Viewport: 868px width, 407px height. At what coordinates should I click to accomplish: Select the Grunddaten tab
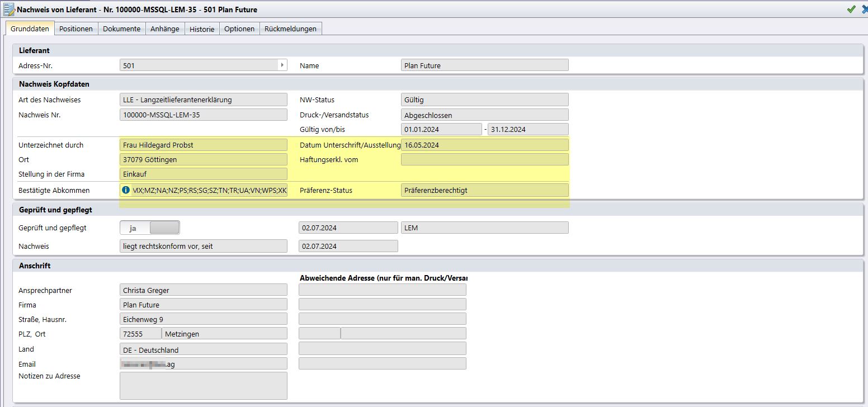(30, 29)
